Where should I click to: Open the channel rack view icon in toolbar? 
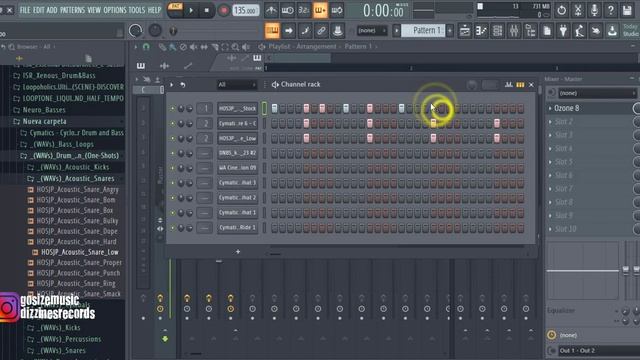tap(498, 31)
